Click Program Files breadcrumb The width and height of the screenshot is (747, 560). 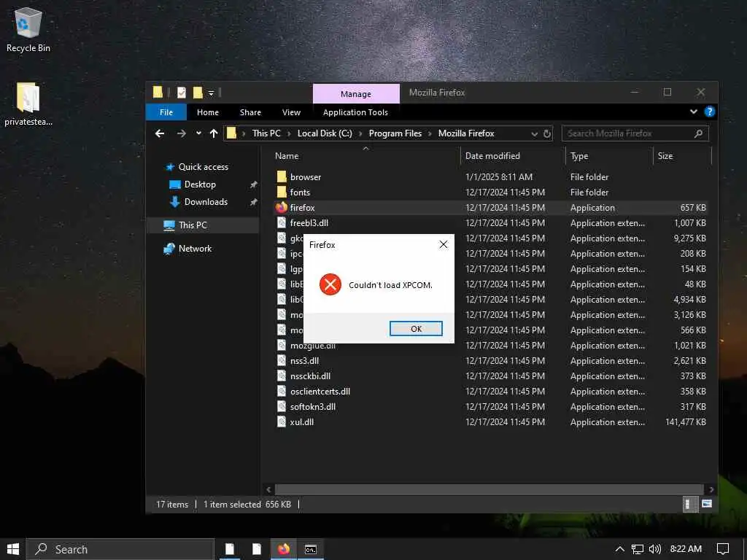pos(395,133)
